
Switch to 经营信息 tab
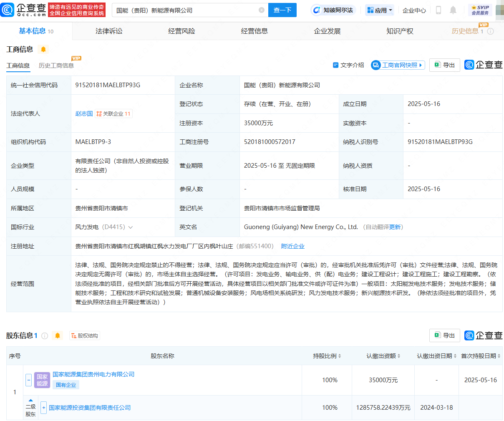[x=255, y=31]
